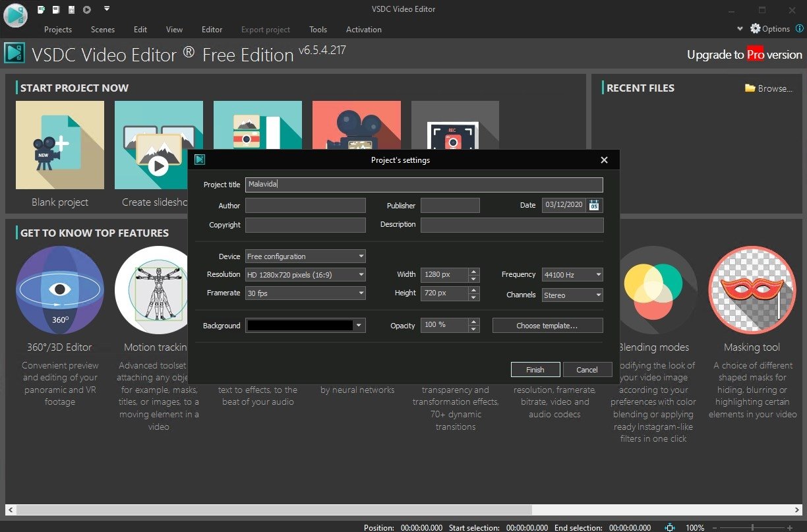Screen dimensions: 807x532
Task: Click Upgrade to Pro version link
Action: 744,55
